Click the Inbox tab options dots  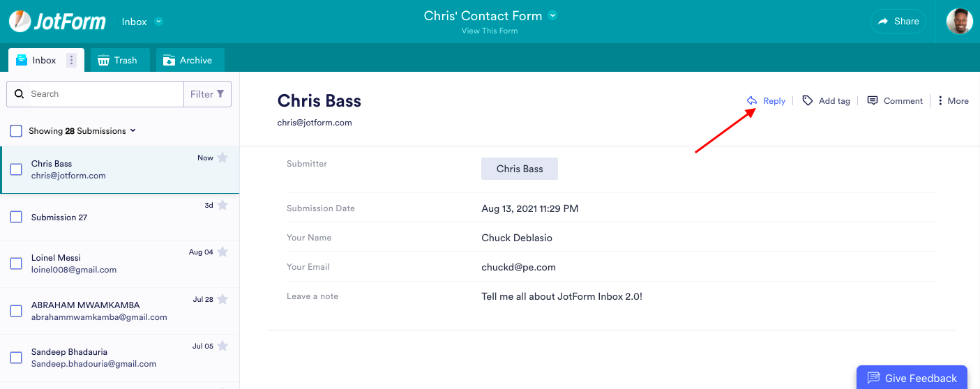coord(71,61)
